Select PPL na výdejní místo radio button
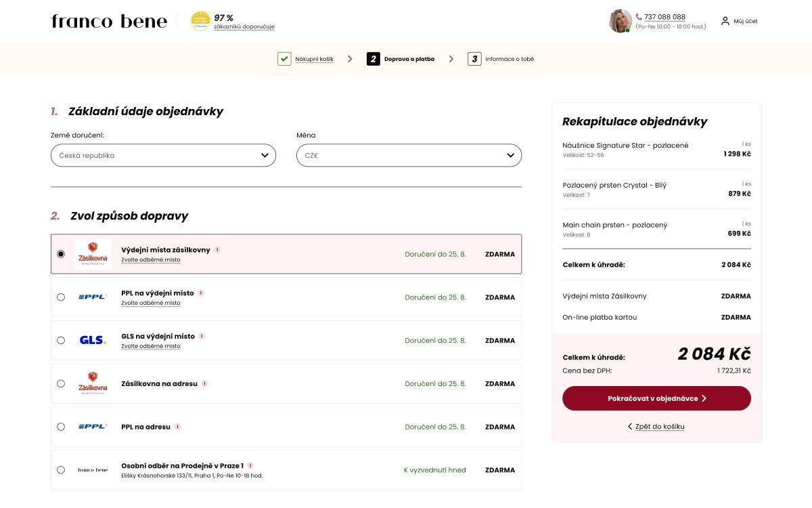The width and height of the screenshot is (812, 508). (x=61, y=297)
